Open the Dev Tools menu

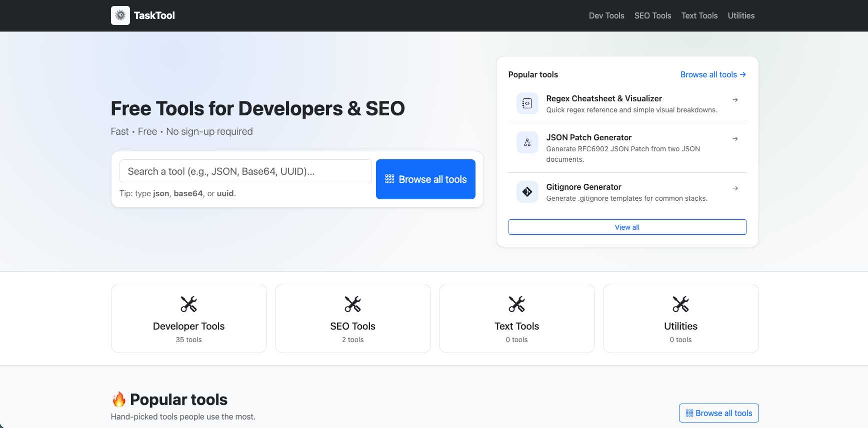pos(606,15)
